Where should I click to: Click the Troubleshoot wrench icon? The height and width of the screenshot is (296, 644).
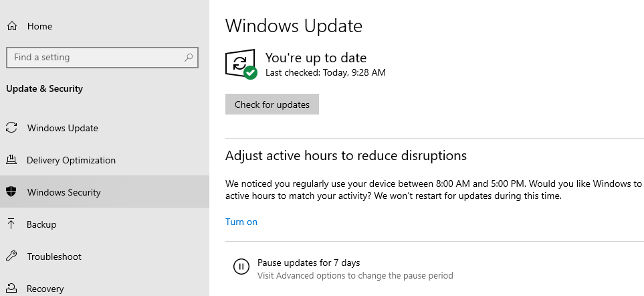[x=11, y=256]
